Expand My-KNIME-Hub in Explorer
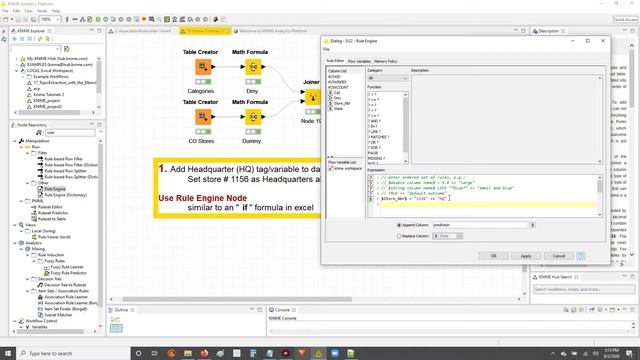This screenshot has width=640, height=360. [x=17, y=59]
